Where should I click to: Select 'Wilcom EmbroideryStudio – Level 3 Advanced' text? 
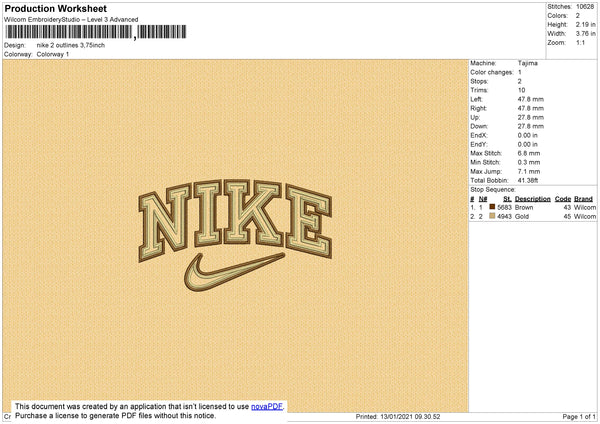(x=71, y=20)
